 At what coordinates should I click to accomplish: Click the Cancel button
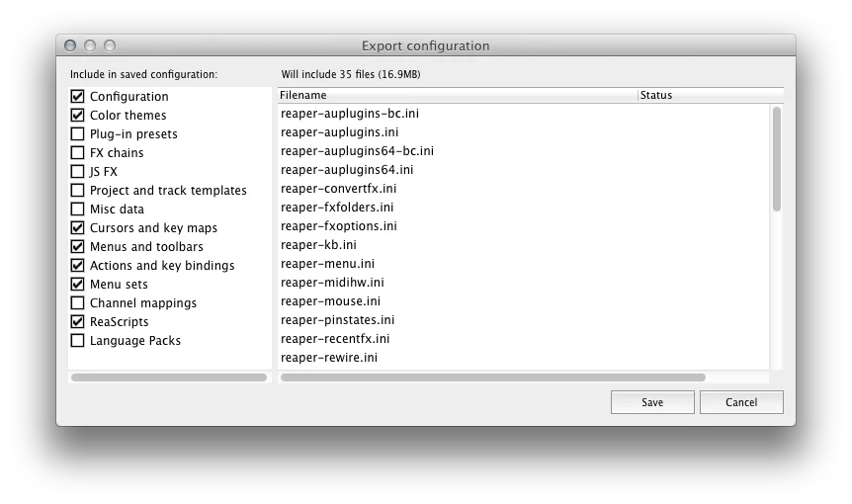coord(741,402)
